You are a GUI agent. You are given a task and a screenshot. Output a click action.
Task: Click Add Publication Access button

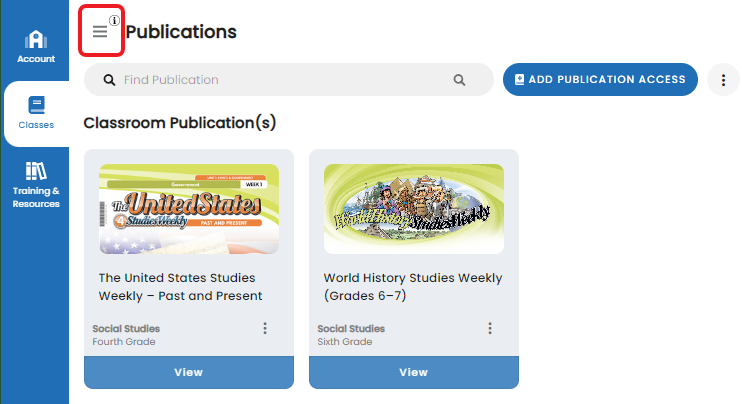(600, 80)
